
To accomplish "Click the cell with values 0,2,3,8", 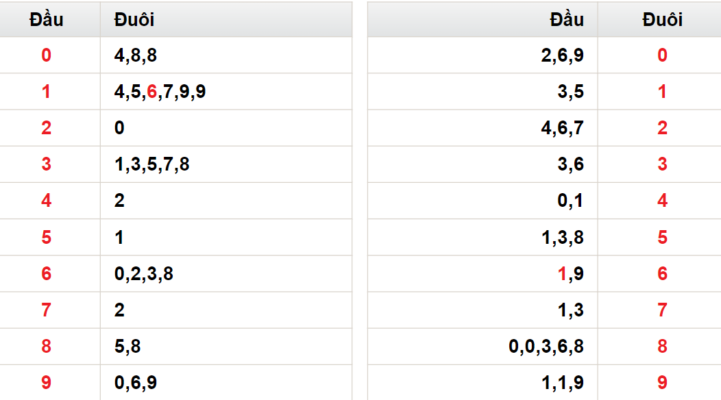I will 226,274.
